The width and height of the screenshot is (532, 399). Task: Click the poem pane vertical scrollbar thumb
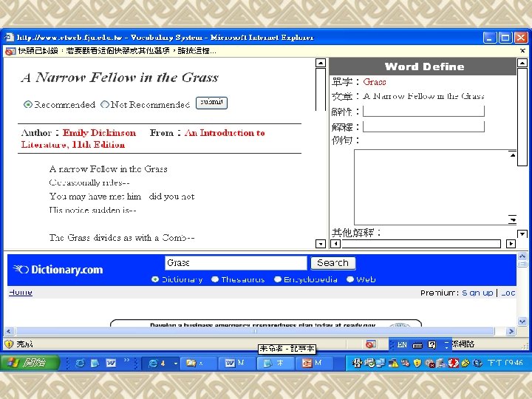[320, 89]
